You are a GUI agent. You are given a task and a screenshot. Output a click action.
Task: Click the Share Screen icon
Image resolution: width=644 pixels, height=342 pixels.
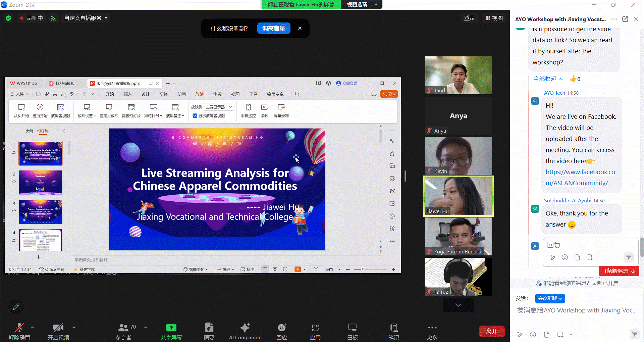point(171,328)
